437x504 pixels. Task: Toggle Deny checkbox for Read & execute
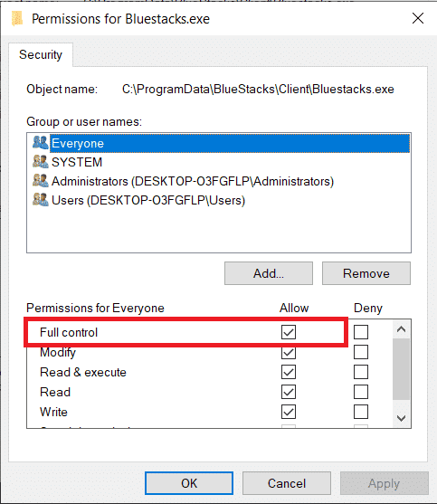(361, 372)
